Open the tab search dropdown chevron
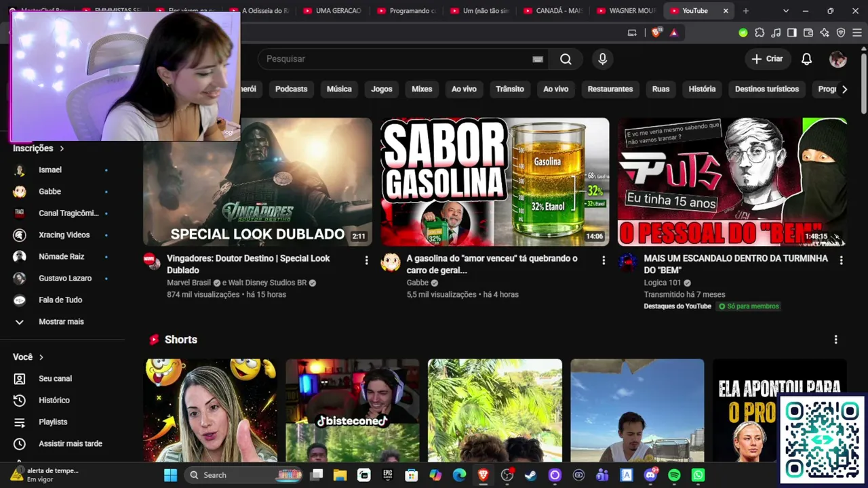868x488 pixels. tap(785, 11)
